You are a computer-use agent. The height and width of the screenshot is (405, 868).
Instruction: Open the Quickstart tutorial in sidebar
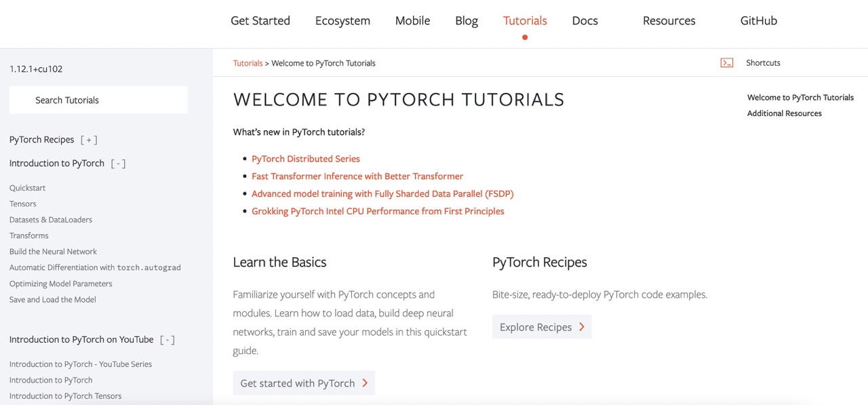[28, 188]
